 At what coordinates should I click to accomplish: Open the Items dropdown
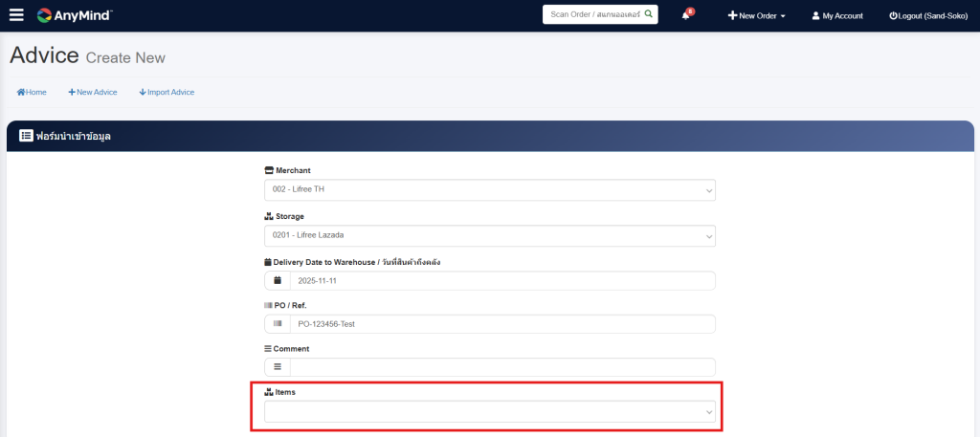pyautogui.click(x=489, y=411)
